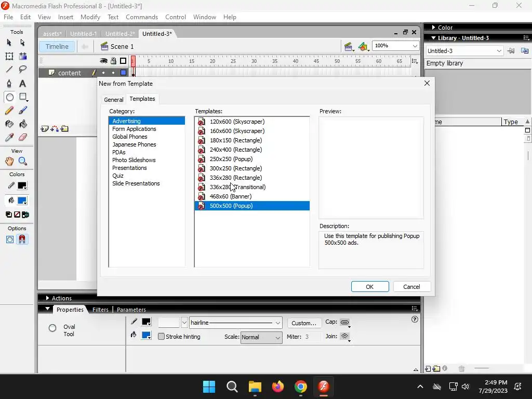Click the Swap Colors button
This screenshot has width=532, height=399.
[x=25, y=215]
